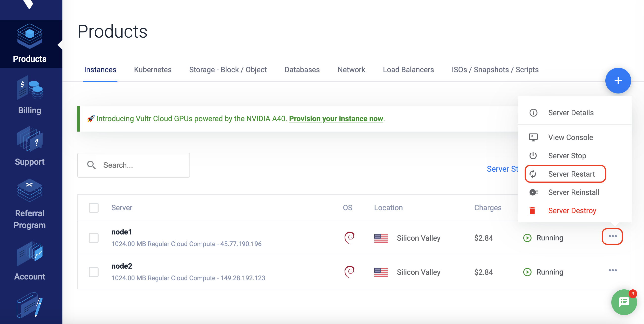Click the blue plus deploy button
This screenshot has height=324, width=644.
coord(618,80)
